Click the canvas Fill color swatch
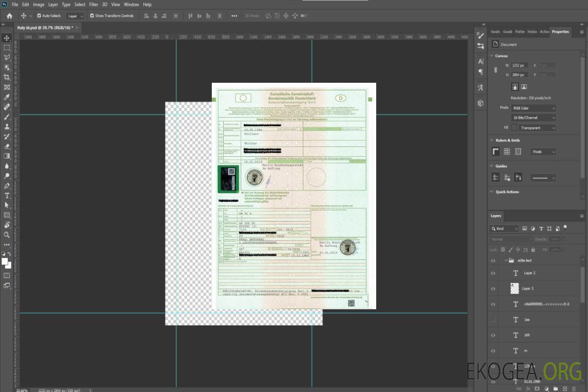Screen dimensions: 588x392 pyautogui.click(x=514, y=128)
